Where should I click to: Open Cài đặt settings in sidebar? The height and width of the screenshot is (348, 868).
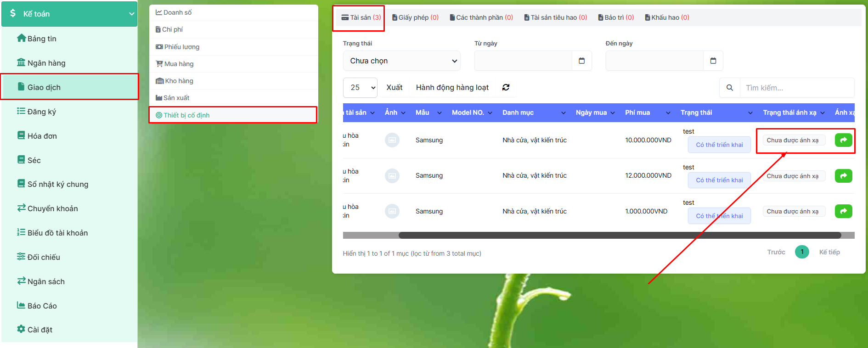(39, 330)
